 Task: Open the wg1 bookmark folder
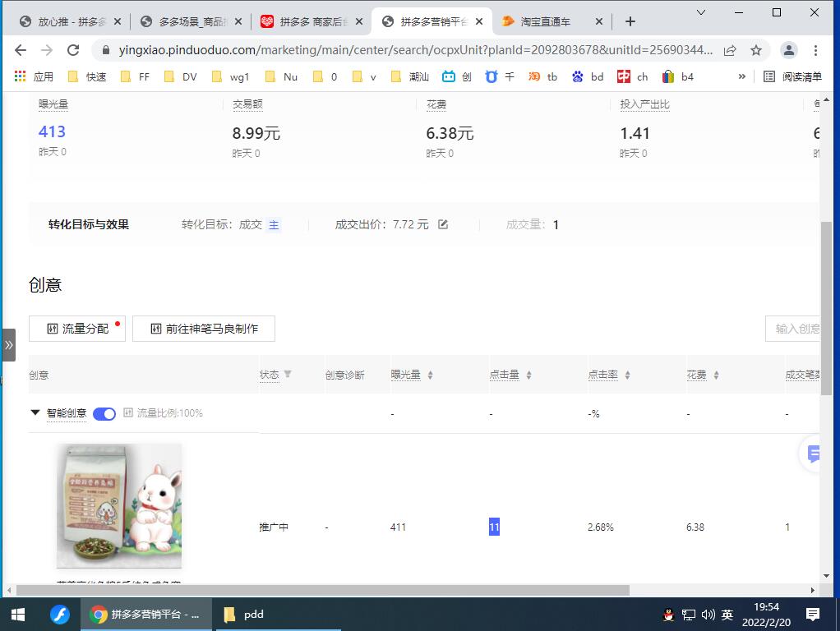pos(231,76)
